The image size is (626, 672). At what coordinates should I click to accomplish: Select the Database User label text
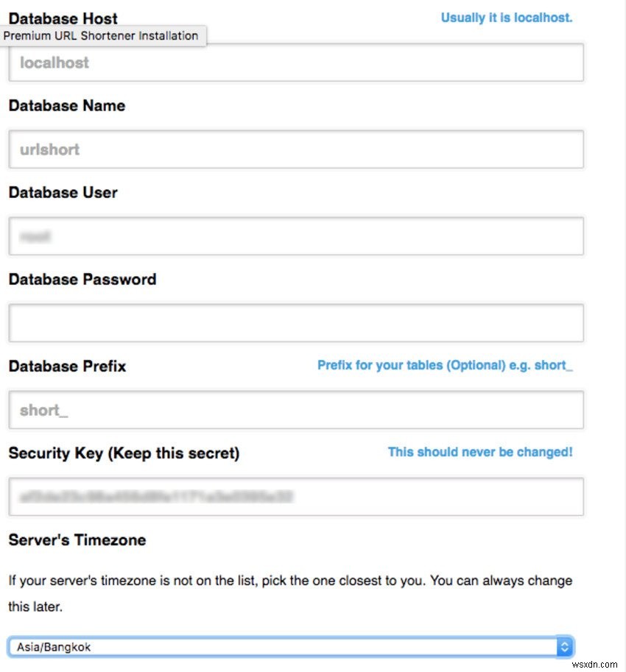pos(63,192)
